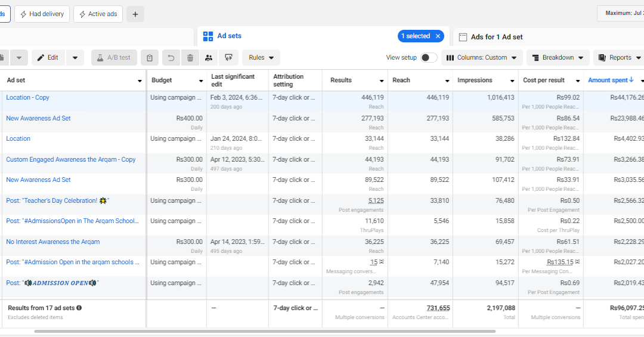Start an A/B test

(x=114, y=57)
